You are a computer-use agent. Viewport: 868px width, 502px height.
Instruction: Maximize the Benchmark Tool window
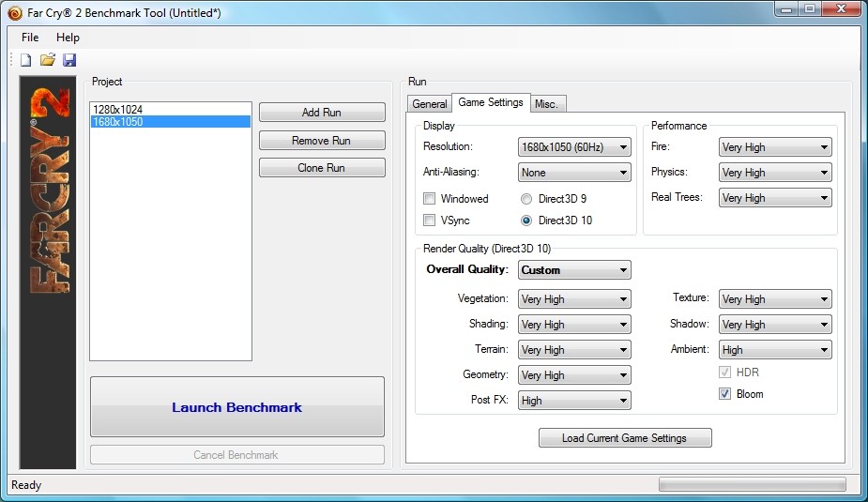(810, 9)
